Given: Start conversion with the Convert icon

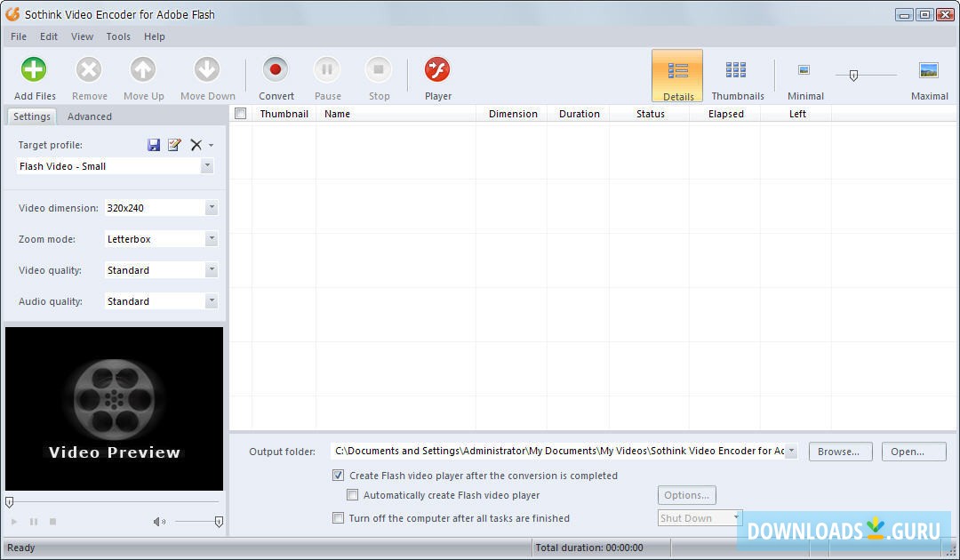Looking at the screenshot, I should tap(276, 68).
